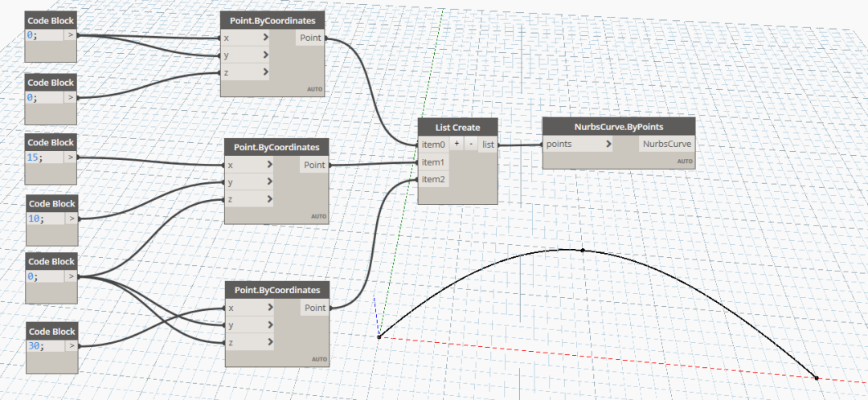Open the points port chevron on NurbsCurve.ByPoints
The image size is (868, 400).
[608, 144]
